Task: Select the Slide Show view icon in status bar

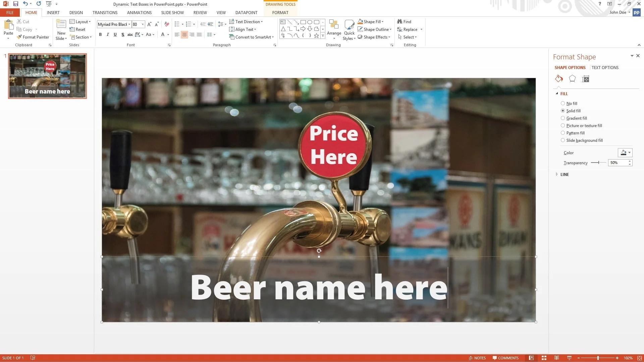Action: pos(570,358)
